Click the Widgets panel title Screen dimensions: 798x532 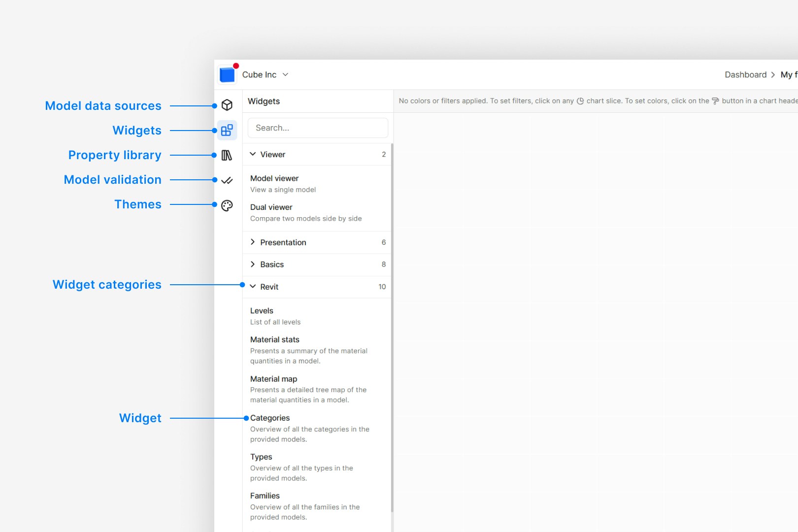[x=264, y=101]
